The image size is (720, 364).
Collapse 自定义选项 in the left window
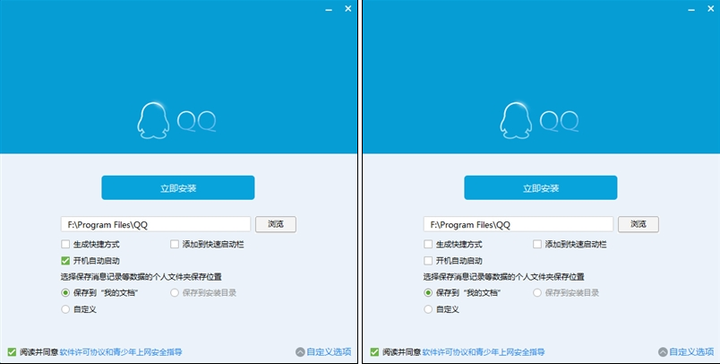point(324,352)
